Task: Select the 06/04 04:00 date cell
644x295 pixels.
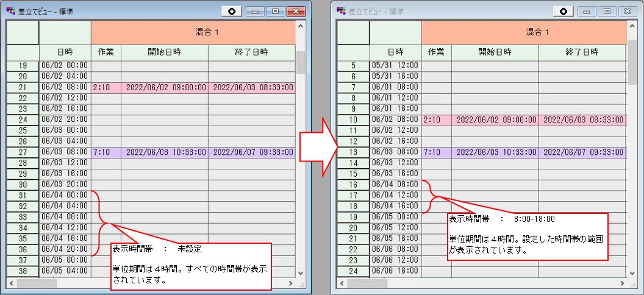Action: pyautogui.click(x=65, y=206)
